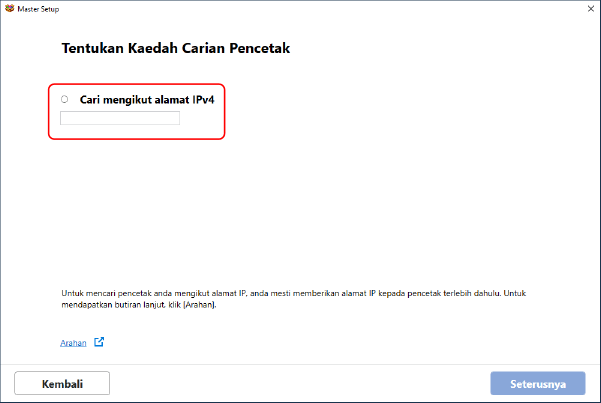Open the external link icon beside Arahan
Viewport: 601px width, 403px height.
click(99, 342)
